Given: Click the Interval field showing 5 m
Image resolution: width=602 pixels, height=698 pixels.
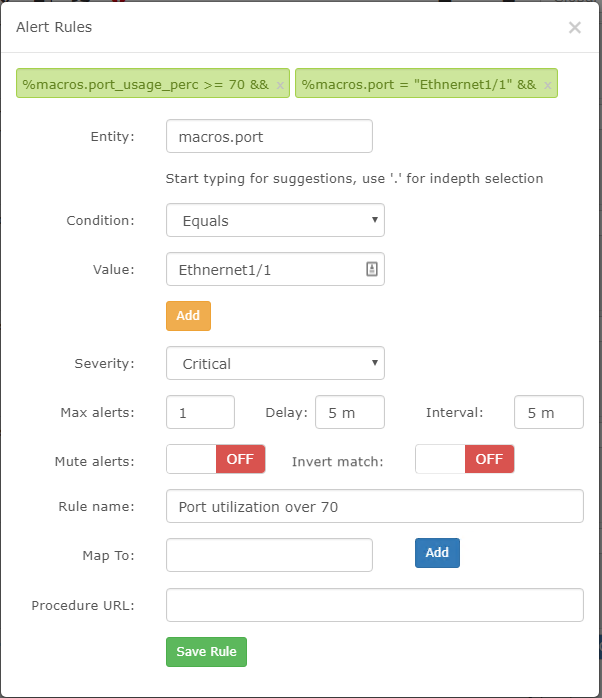Looking at the screenshot, I should [549, 412].
